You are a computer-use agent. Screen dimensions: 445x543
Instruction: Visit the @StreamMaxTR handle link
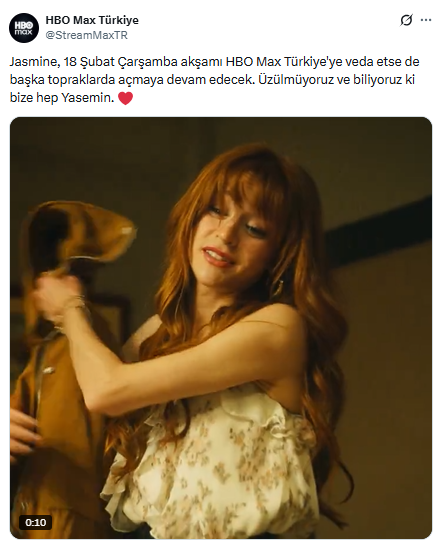87,35
